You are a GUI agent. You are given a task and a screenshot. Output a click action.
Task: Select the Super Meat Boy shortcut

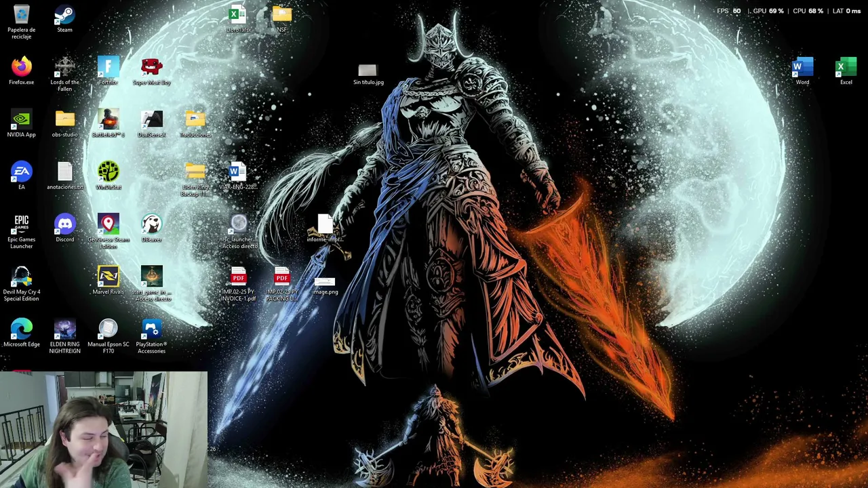click(151, 71)
